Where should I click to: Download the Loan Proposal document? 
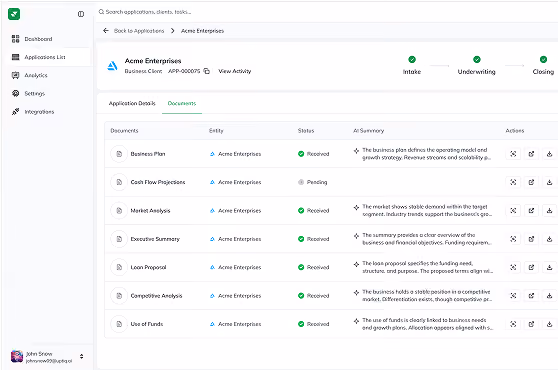coord(549,267)
